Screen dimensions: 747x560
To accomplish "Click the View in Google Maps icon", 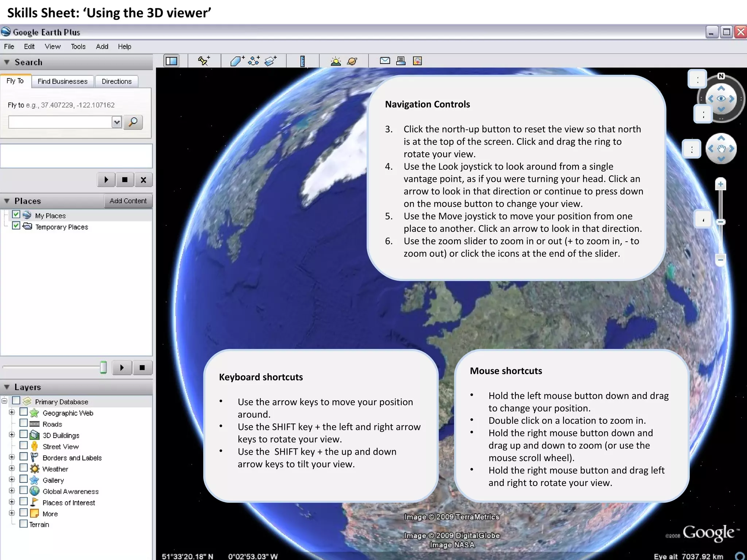I will coord(417,61).
